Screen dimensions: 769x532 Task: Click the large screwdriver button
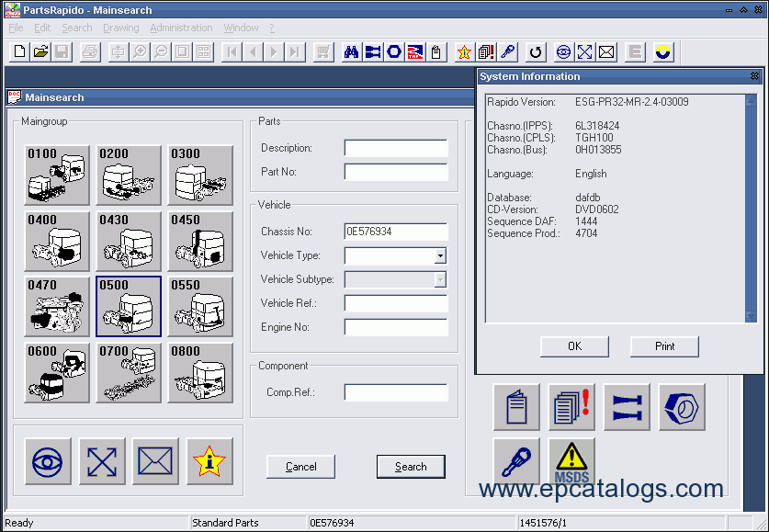click(516, 461)
